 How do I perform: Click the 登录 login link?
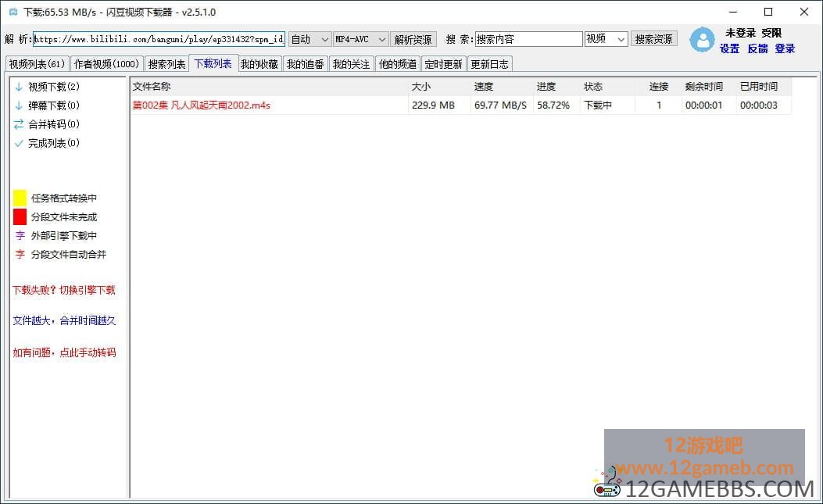785,48
